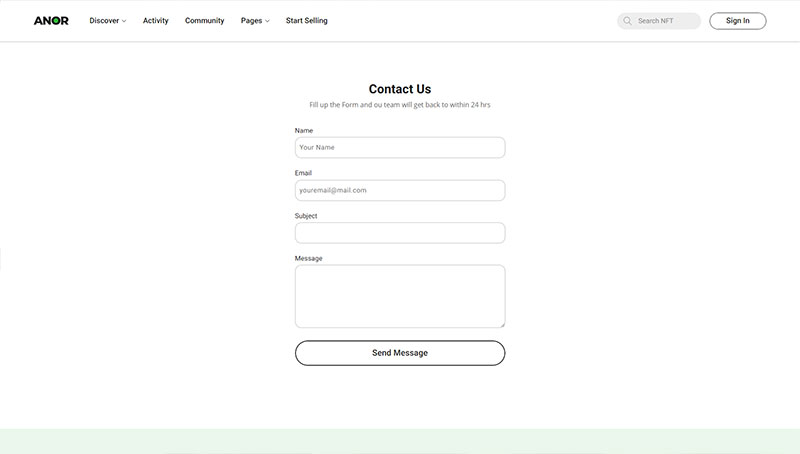Open the Community link
The height and width of the screenshot is (454, 800).
(205, 20)
